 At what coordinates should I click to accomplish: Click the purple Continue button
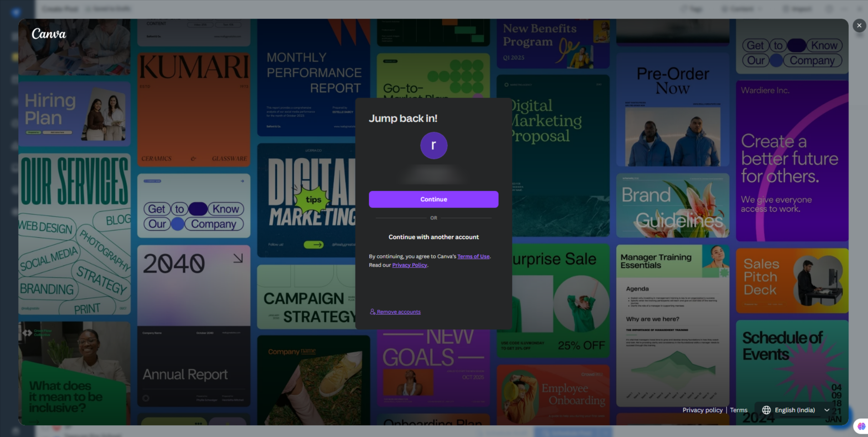coord(433,199)
